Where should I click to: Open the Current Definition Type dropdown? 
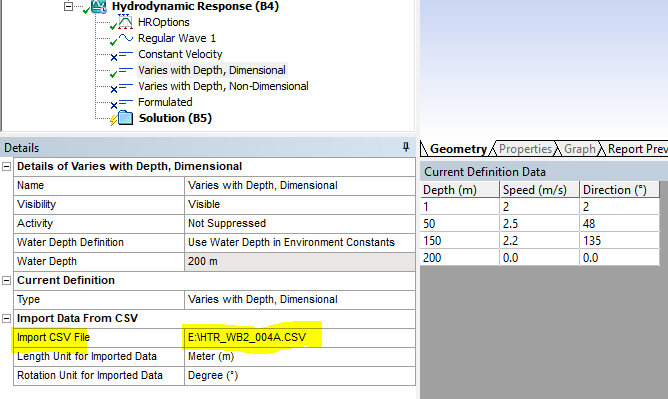point(300,299)
